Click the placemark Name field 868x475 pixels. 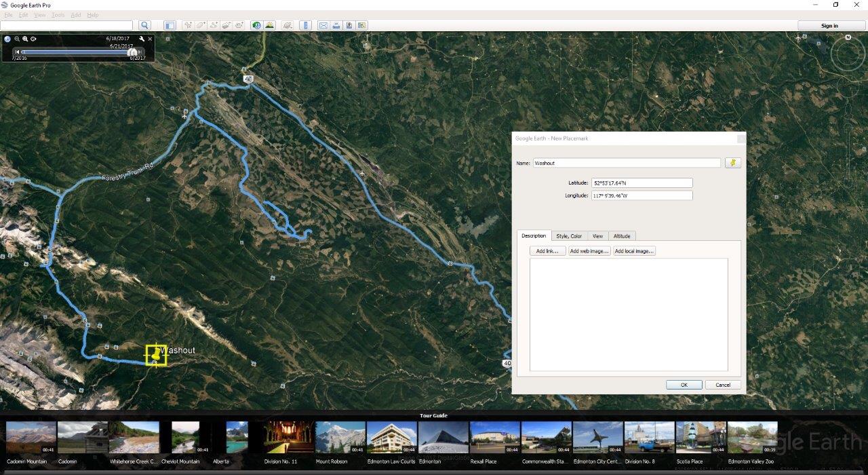(627, 163)
